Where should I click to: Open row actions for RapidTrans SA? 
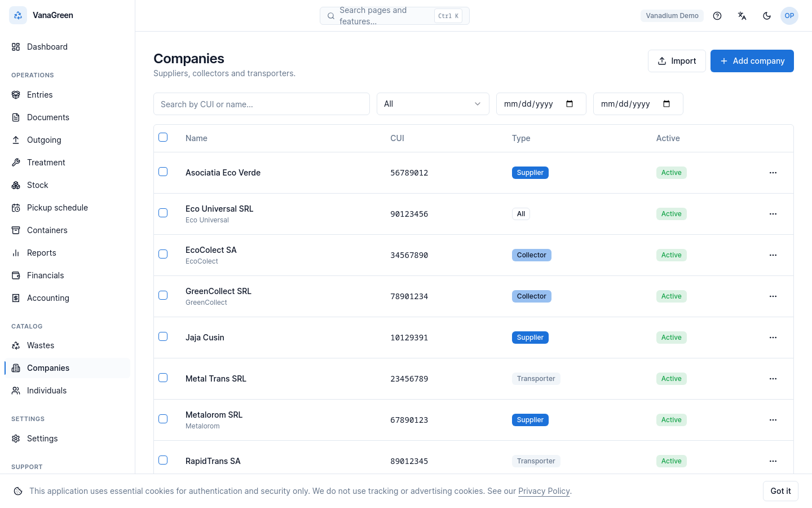coord(773,461)
